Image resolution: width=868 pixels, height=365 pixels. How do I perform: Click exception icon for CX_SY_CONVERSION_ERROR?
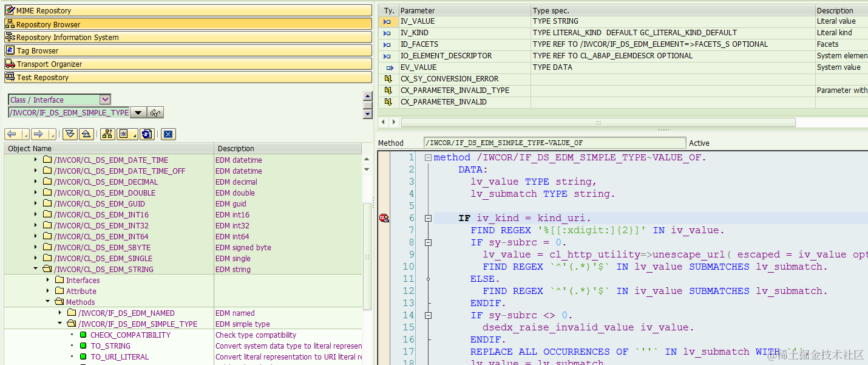point(388,79)
